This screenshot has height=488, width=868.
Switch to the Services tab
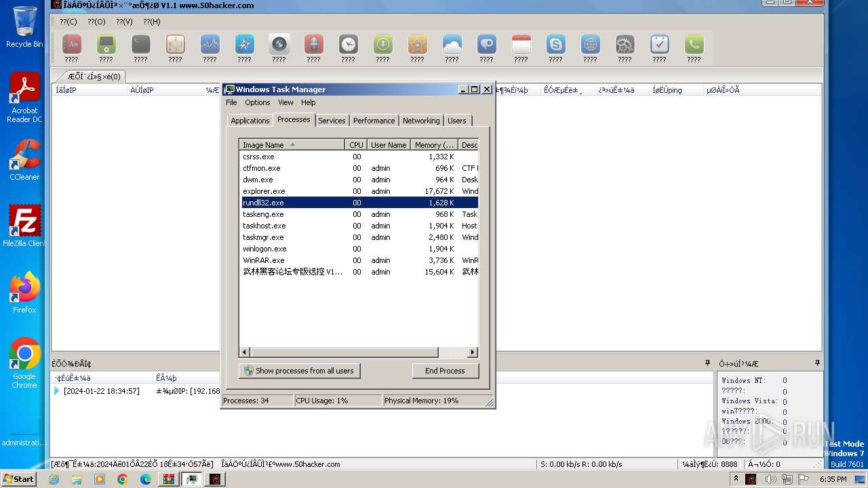point(332,121)
